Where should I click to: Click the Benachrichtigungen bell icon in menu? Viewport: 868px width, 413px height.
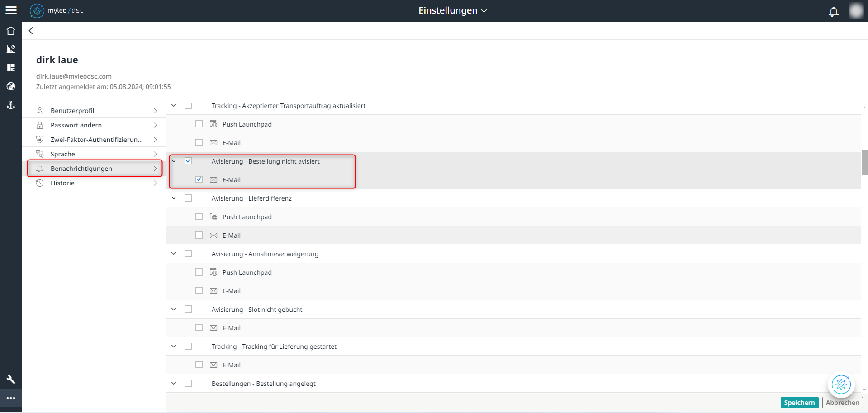pyautogui.click(x=40, y=169)
